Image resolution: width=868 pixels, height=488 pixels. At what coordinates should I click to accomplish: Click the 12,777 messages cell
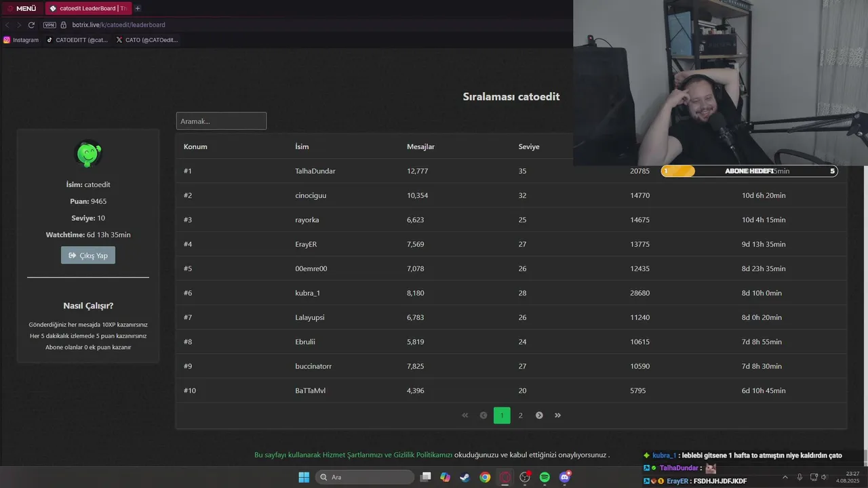click(x=417, y=171)
